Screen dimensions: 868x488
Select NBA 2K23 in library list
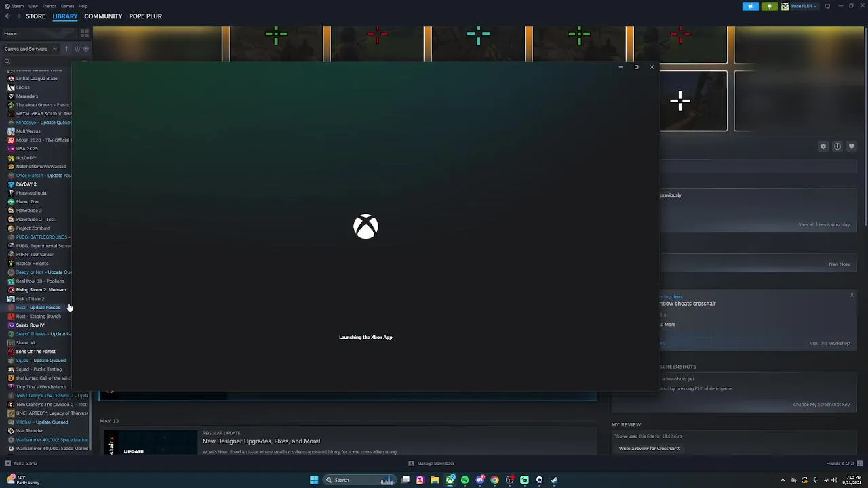(x=26, y=149)
